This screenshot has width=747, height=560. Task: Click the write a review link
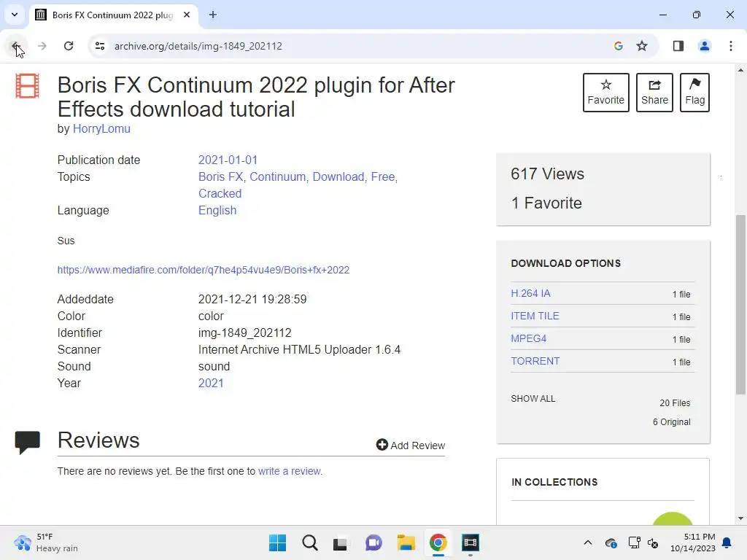pyautogui.click(x=289, y=471)
